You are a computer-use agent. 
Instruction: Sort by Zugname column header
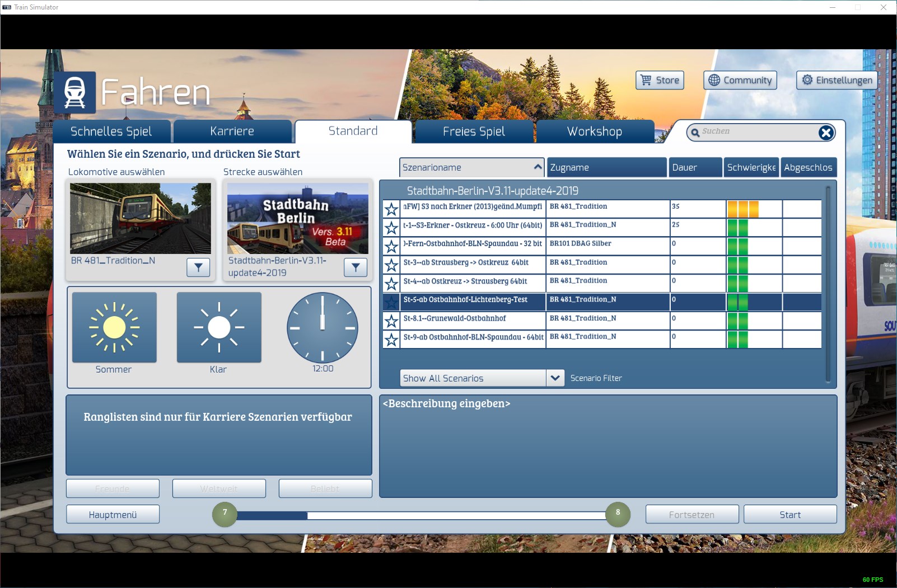[607, 167]
